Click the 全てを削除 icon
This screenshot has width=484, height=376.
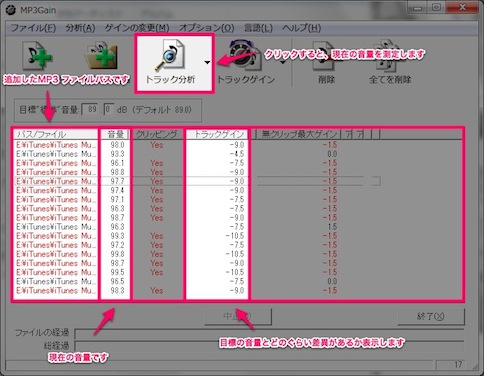(386, 56)
